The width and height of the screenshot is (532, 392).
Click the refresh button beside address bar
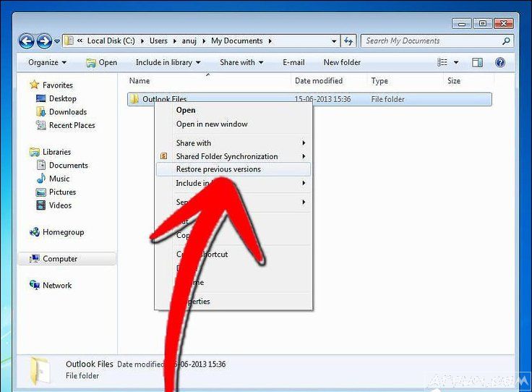click(348, 41)
